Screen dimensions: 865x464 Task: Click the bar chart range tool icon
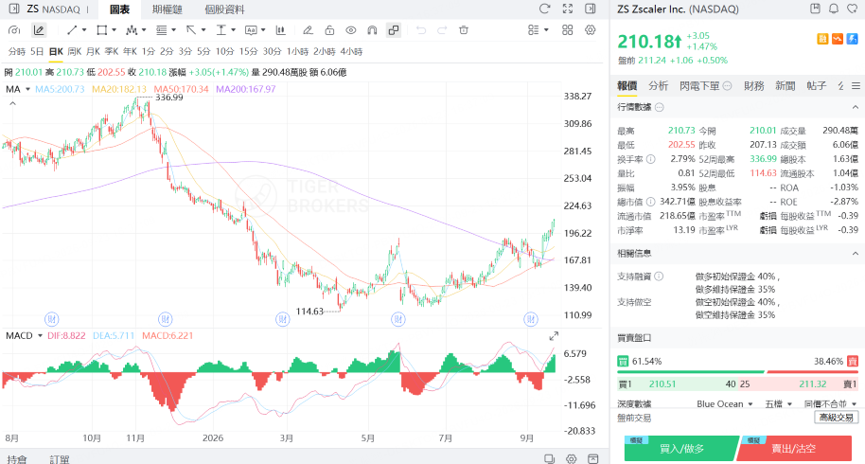pyautogui.click(x=281, y=30)
